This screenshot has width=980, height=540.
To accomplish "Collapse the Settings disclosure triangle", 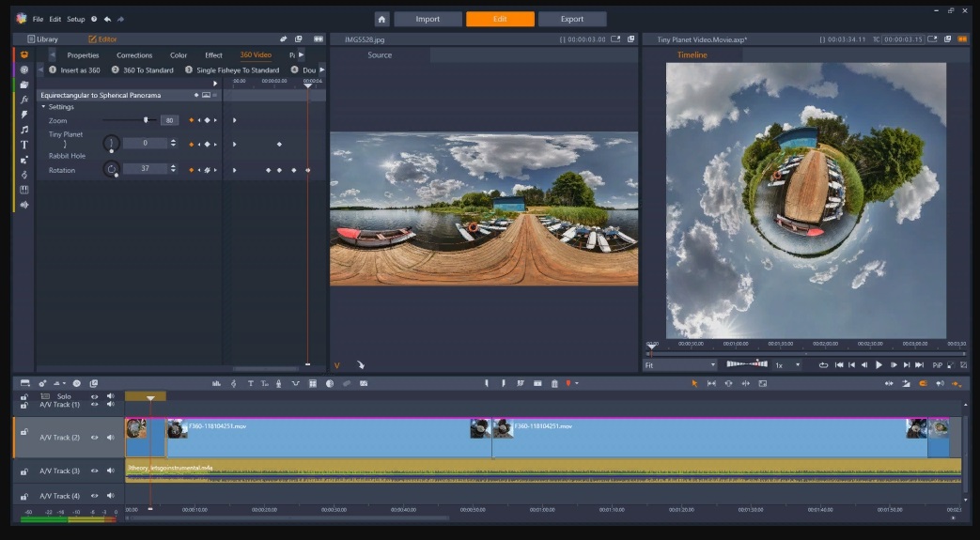I will pyautogui.click(x=44, y=107).
